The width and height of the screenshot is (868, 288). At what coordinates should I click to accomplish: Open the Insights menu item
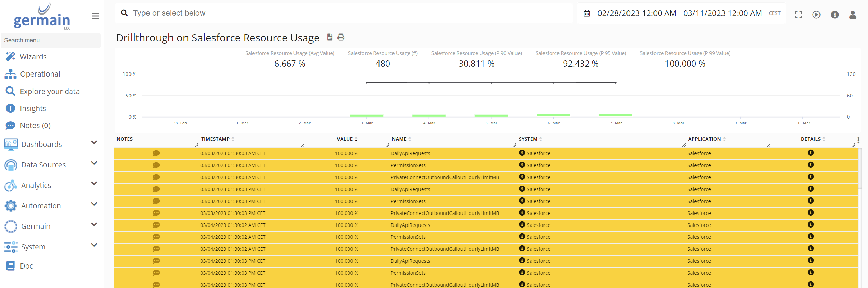coord(33,108)
